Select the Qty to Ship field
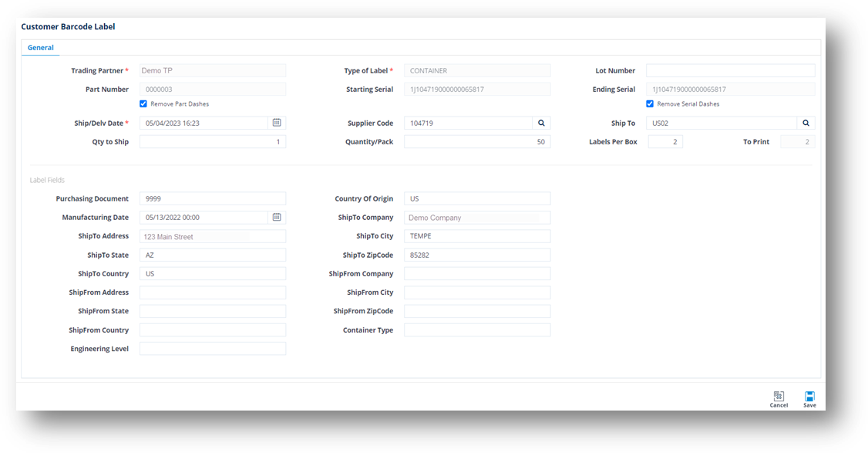Image resolution: width=868 pixels, height=453 pixels. pyautogui.click(x=213, y=141)
